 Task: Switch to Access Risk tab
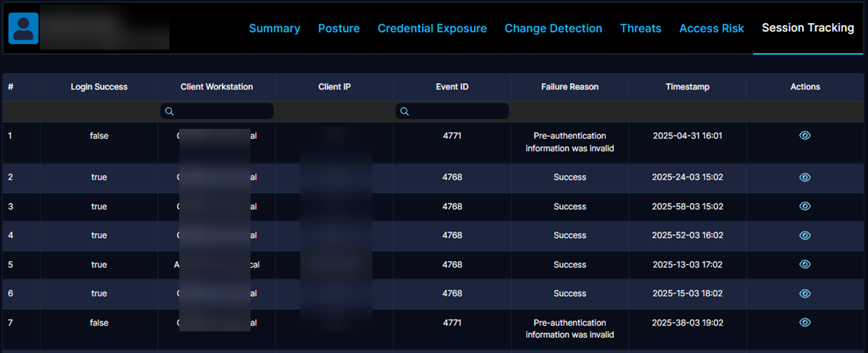(711, 28)
